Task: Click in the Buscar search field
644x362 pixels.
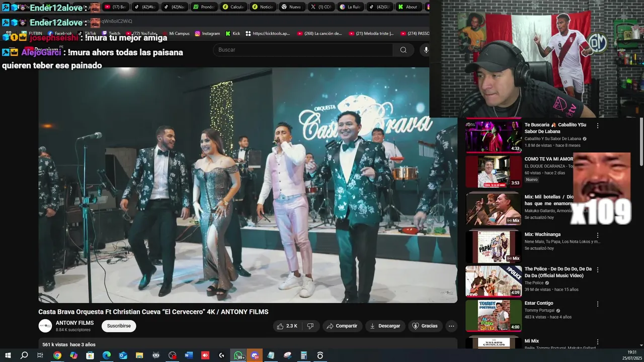Action: (303, 50)
